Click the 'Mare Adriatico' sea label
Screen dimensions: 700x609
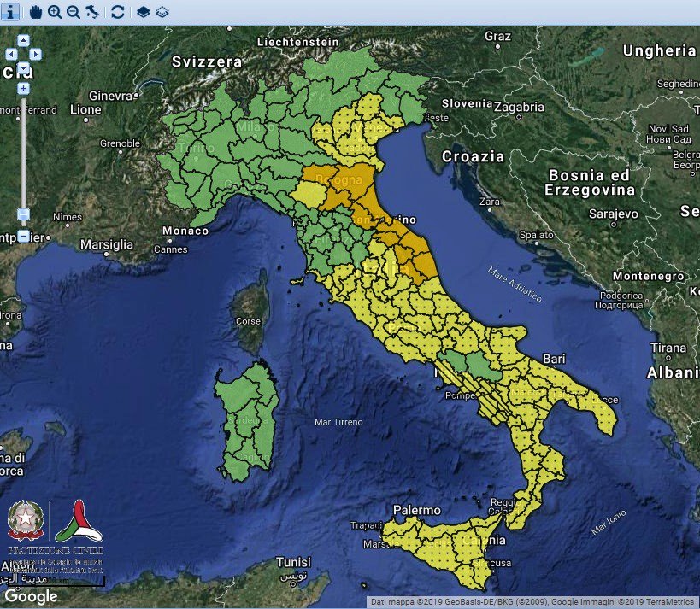[x=515, y=284]
